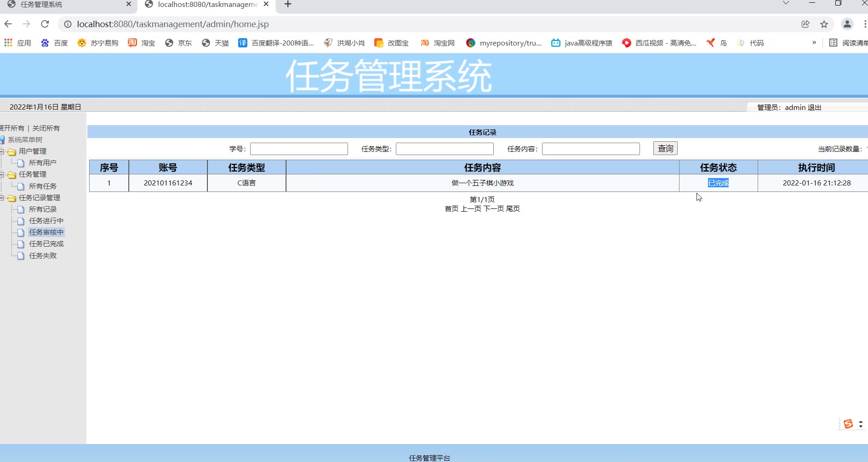Viewport: 868px width, 462px height.
Task: Open 任务已完成 in the menu tree
Action: pos(46,243)
